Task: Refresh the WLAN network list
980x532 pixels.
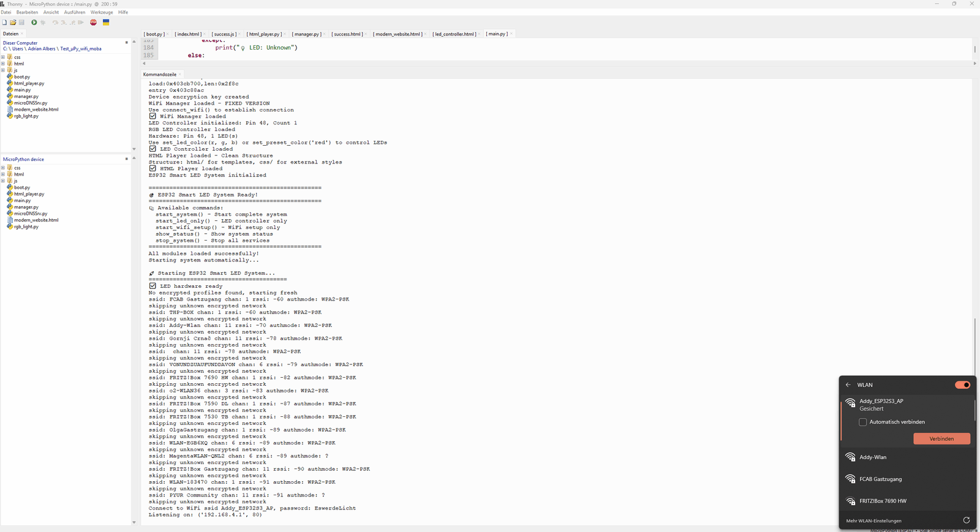Action: [x=967, y=520]
